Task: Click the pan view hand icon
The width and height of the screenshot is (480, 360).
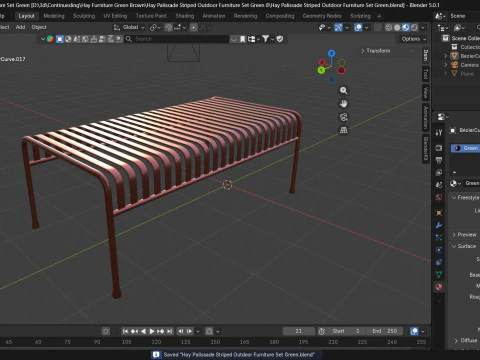Action: point(344,104)
